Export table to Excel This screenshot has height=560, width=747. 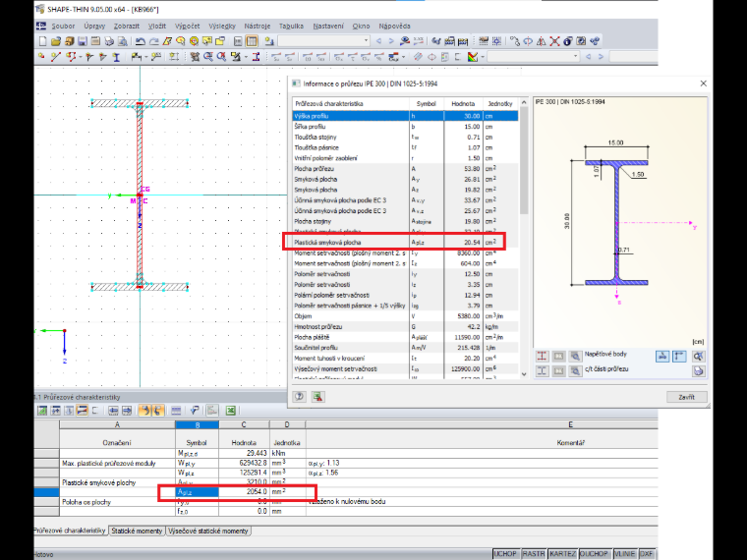231,411
